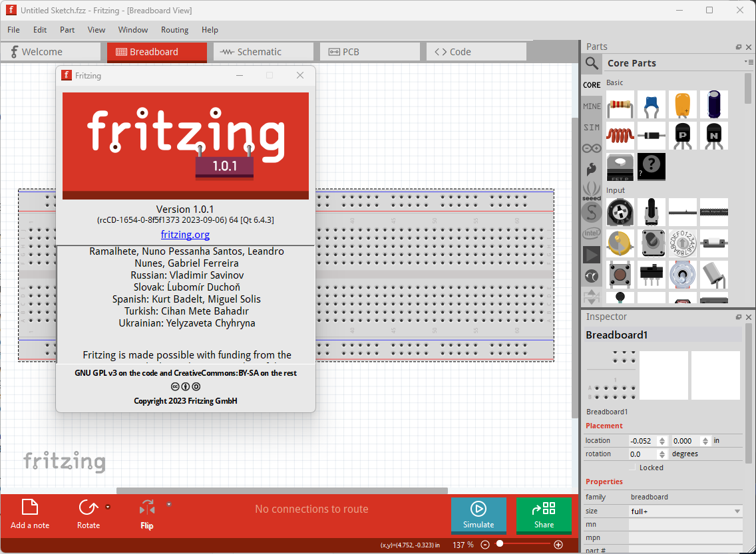
Task: Open the parts search magnifier
Action: (592, 63)
